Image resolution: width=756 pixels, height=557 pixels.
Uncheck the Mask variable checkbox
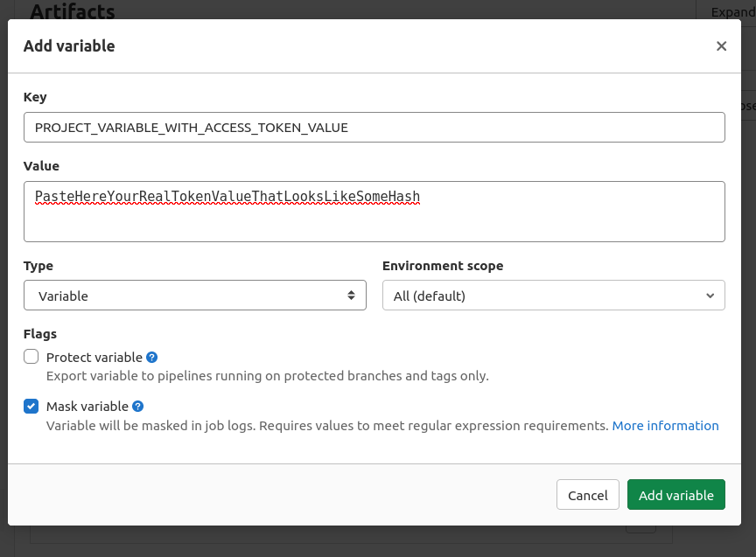tap(31, 406)
